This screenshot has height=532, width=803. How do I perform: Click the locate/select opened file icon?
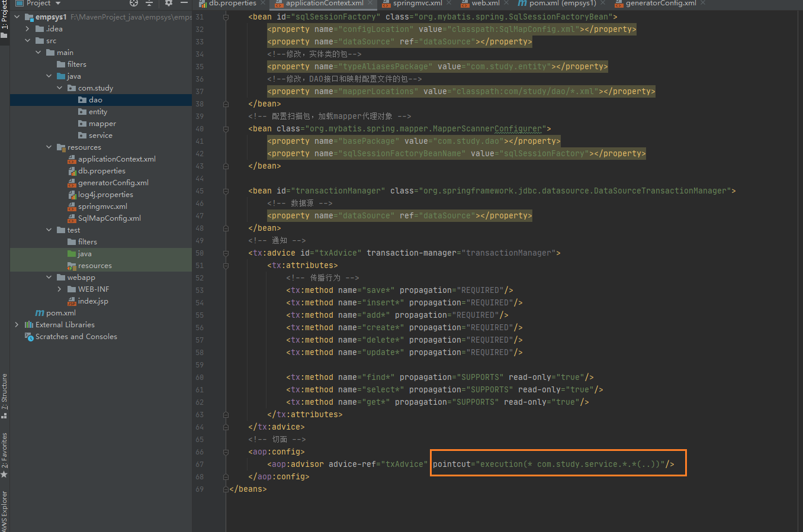pos(134,3)
